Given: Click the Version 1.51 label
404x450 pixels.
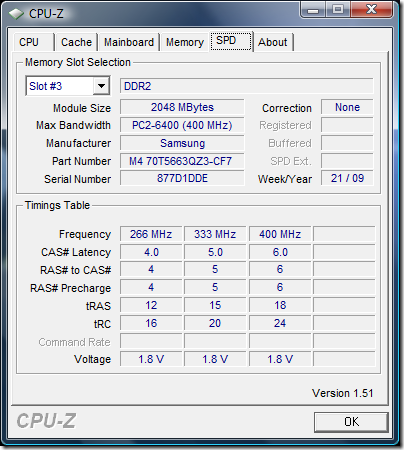Looking at the screenshot, I should [x=342, y=393].
